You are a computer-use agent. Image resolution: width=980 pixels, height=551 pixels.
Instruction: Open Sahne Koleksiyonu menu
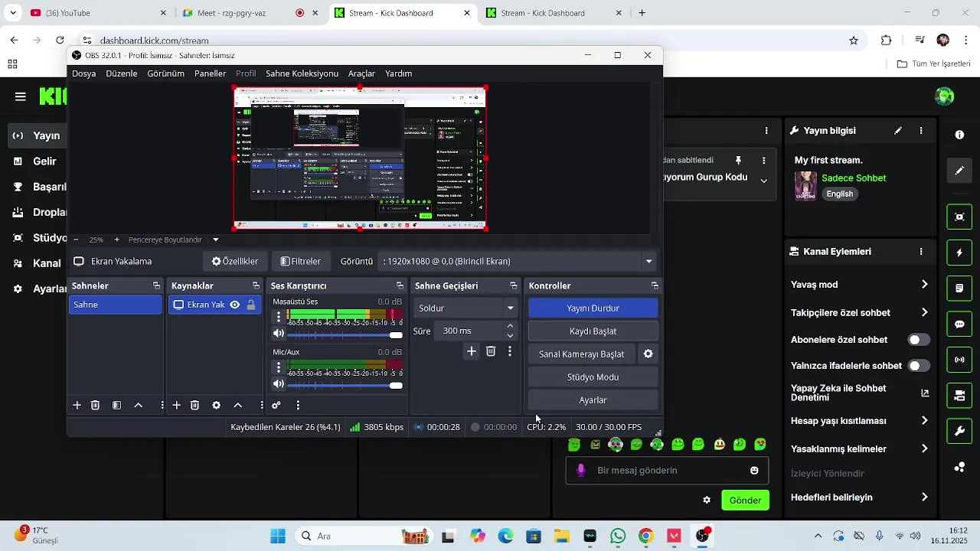[302, 73]
